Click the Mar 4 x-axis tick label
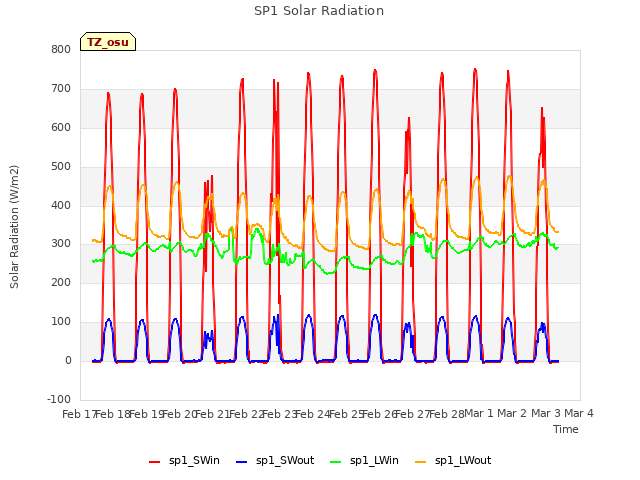The width and height of the screenshot is (640, 480). pyautogui.click(x=579, y=413)
